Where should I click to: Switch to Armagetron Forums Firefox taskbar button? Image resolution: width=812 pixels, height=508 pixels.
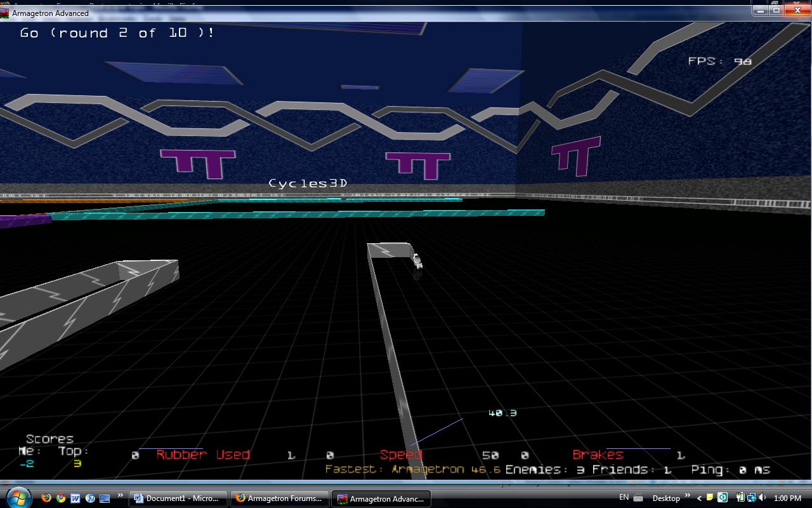278,498
